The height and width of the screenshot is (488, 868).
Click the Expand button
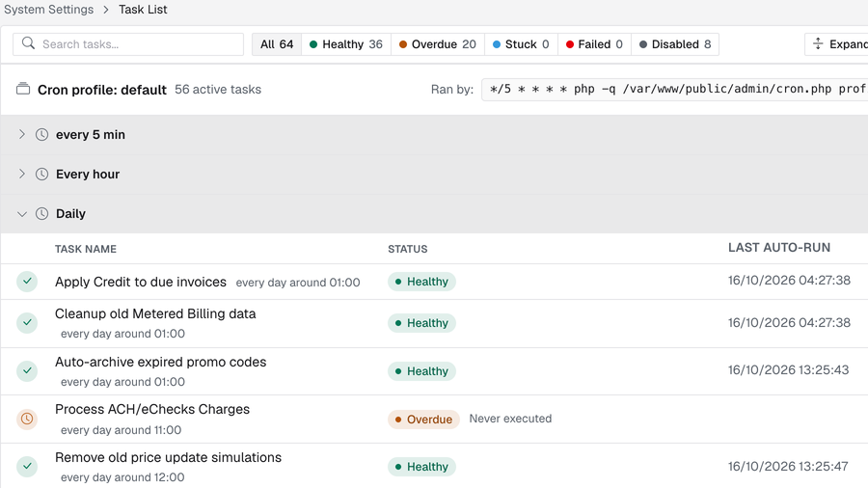pyautogui.click(x=836, y=44)
